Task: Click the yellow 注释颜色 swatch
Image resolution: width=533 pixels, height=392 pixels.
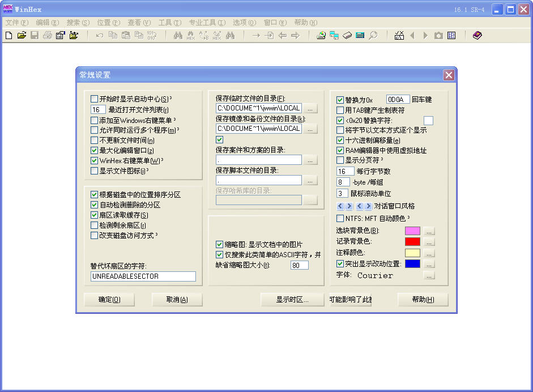Action: coord(413,253)
